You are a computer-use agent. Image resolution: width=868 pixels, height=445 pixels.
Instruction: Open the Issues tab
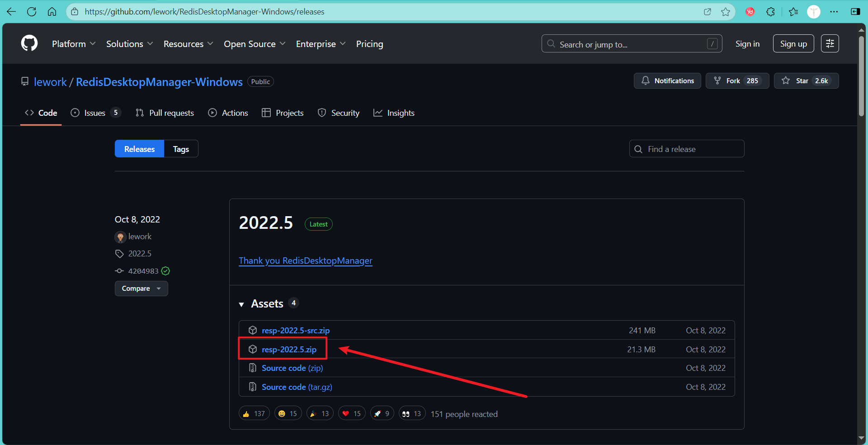click(96, 113)
